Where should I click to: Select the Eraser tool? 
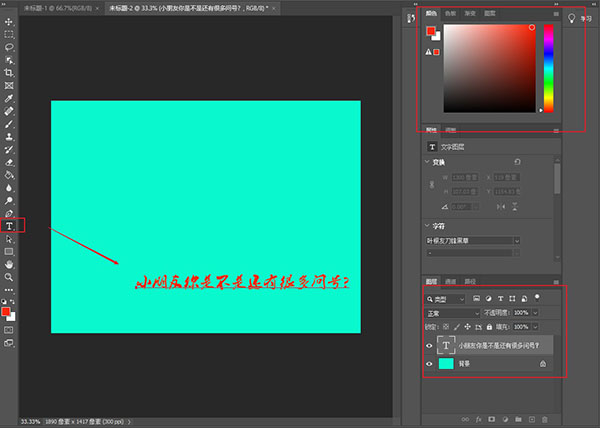pos(9,162)
